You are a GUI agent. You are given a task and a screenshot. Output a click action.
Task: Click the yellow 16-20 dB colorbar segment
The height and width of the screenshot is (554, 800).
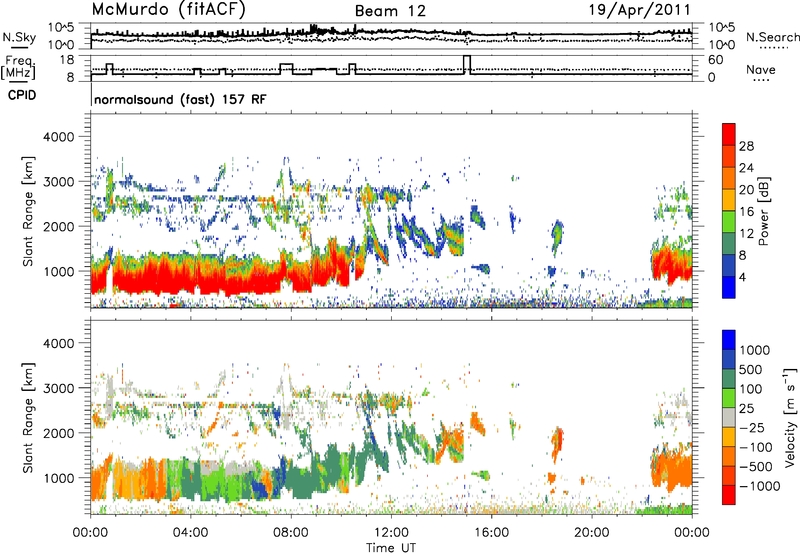coord(729,199)
